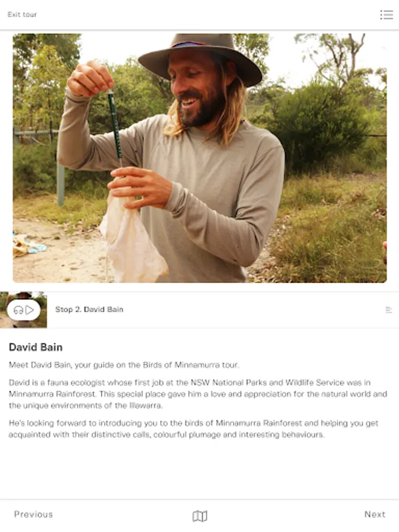Advance to the Next stop
399x532 pixels.
pyautogui.click(x=375, y=514)
